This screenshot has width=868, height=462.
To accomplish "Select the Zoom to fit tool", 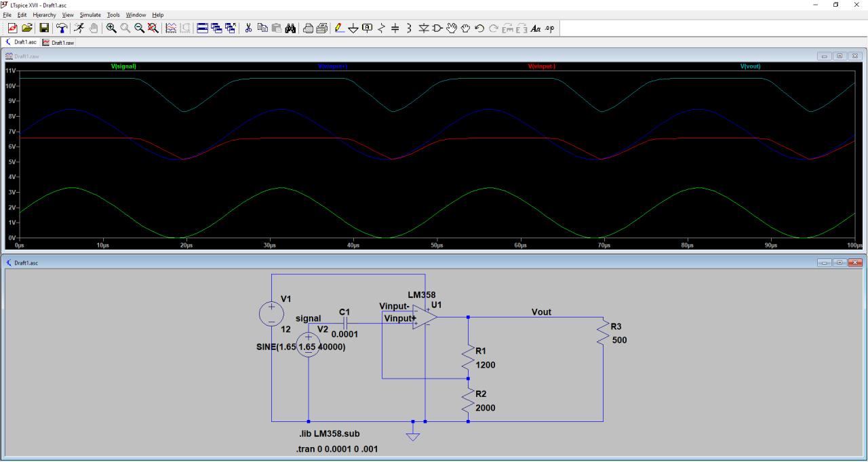I will point(153,28).
